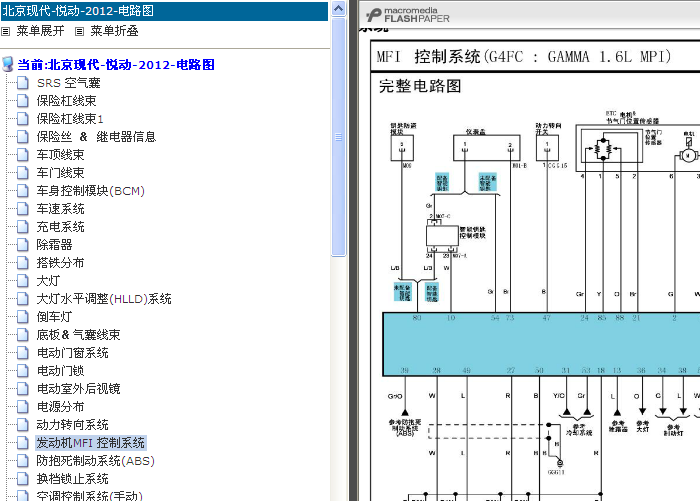The image size is (700, 501).
Task: Click the 菜单展开 expand-menu icon
Action: tap(5, 31)
